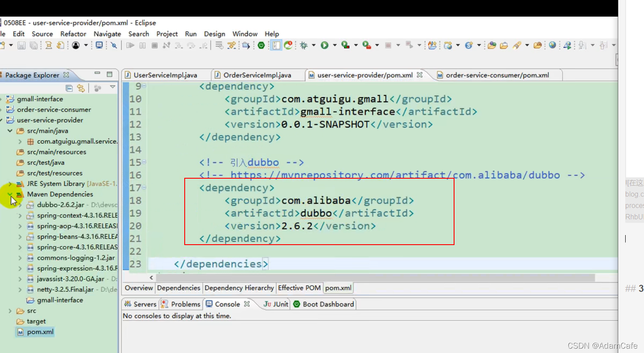Open the Dependency Hierarchy tab

pos(239,288)
